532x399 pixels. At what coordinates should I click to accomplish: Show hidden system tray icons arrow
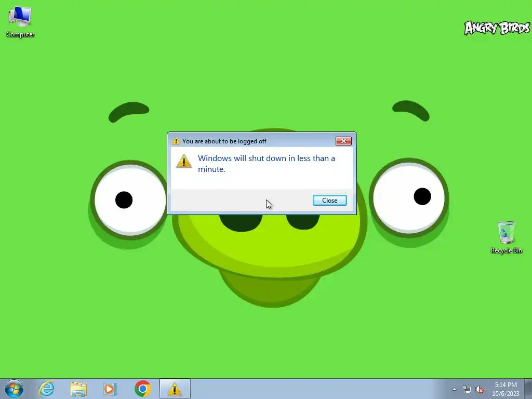point(454,390)
